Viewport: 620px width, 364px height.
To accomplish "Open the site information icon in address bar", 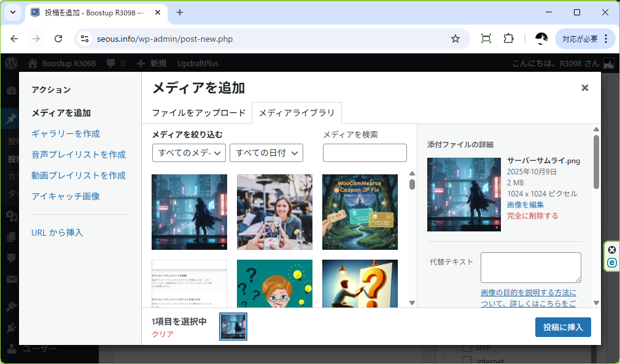I will [x=85, y=39].
